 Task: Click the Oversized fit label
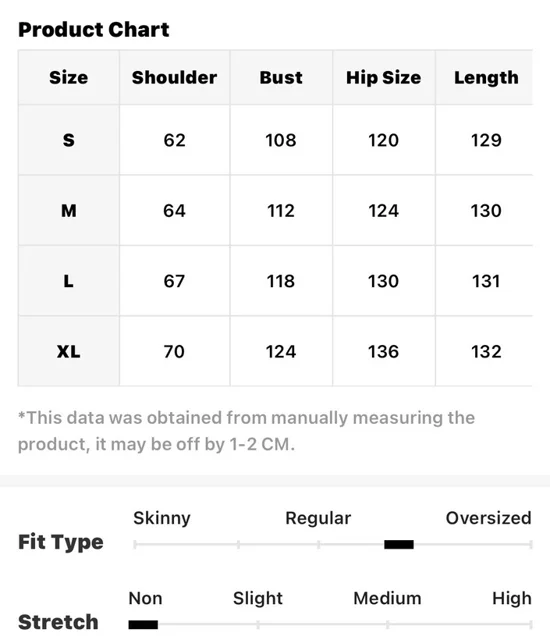click(488, 518)
